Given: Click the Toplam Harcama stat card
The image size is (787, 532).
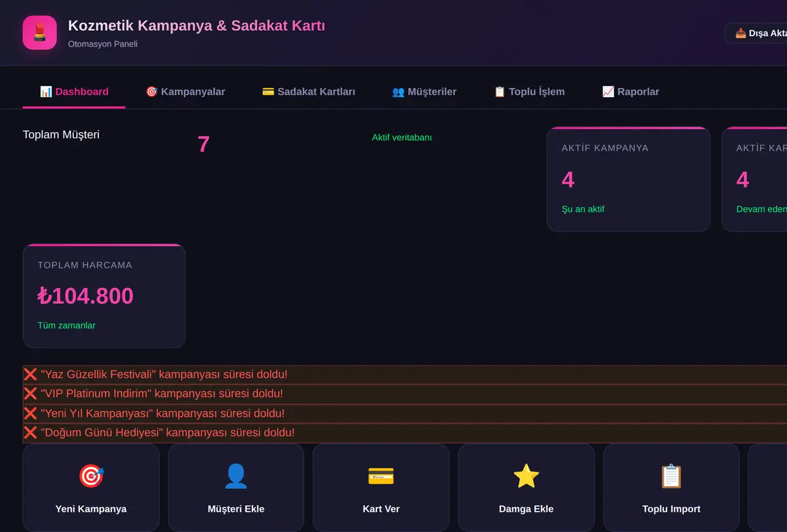Looking at the screenshot, I should [104, 296].
